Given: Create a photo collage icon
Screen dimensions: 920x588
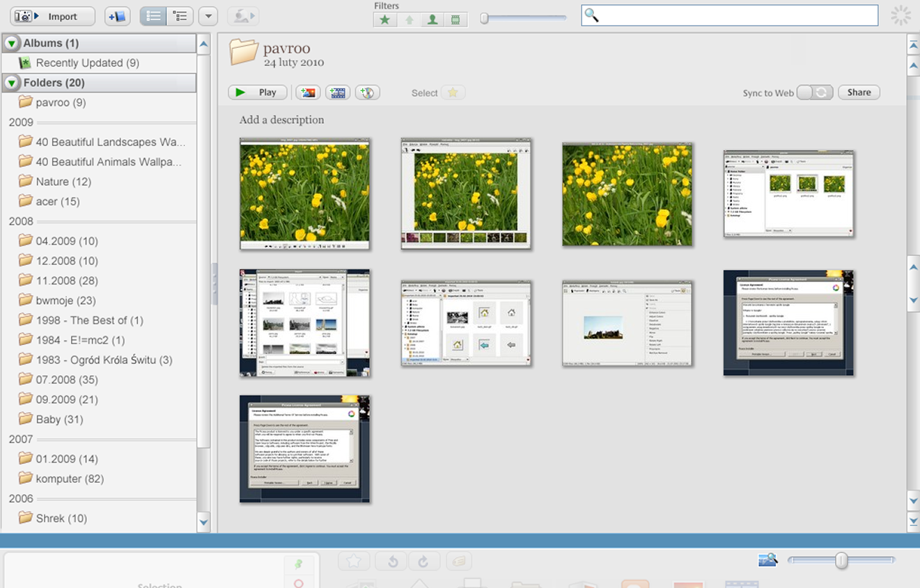Looking at the screenshot, I should pyautogui.click(x=307, y=93).
